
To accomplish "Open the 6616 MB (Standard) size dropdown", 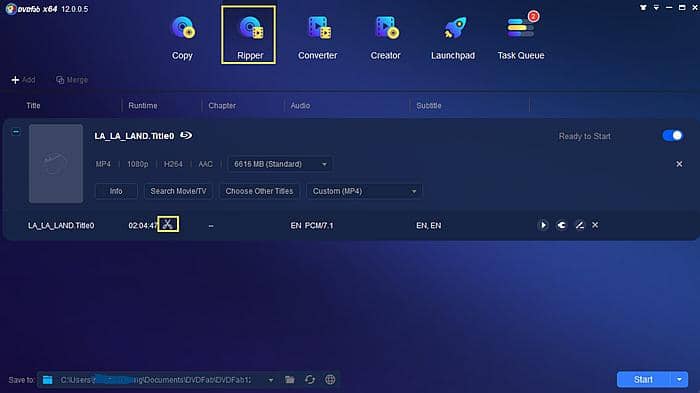I will tap(280, 164).
